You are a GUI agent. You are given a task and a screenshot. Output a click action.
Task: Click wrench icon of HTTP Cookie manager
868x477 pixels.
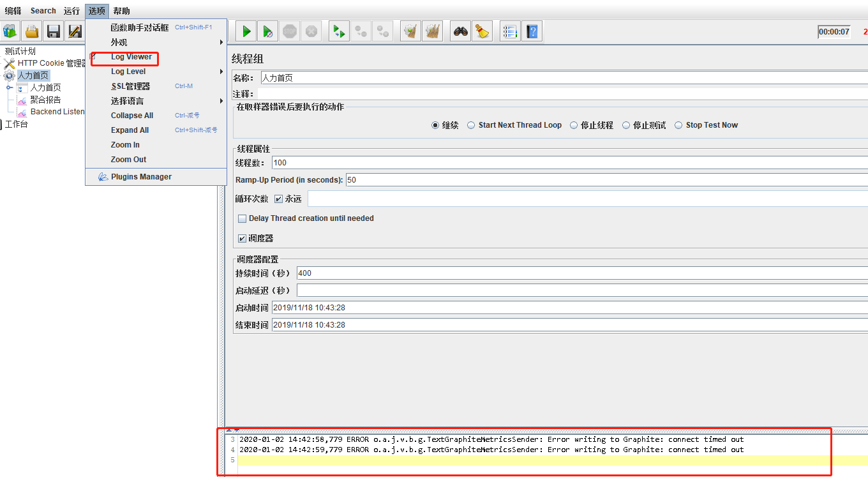[x=10, y=64]
